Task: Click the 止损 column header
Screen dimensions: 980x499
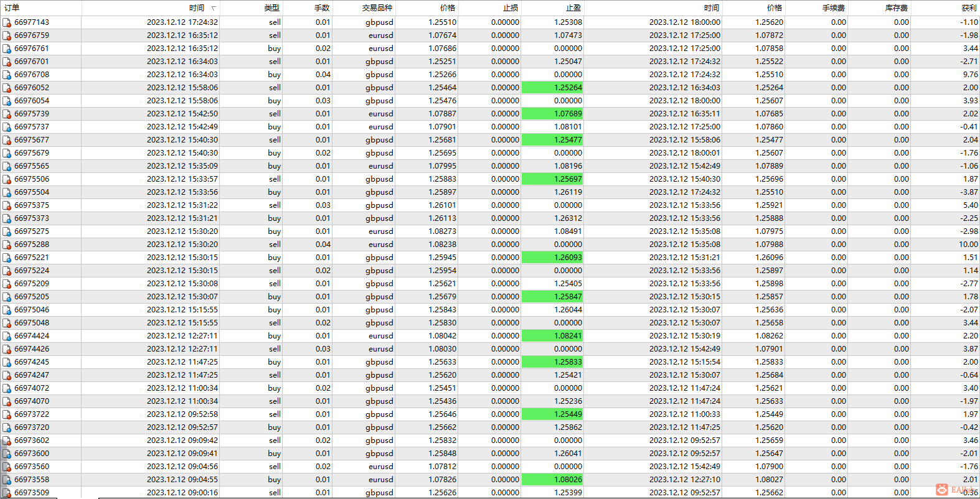Action: 511,8
